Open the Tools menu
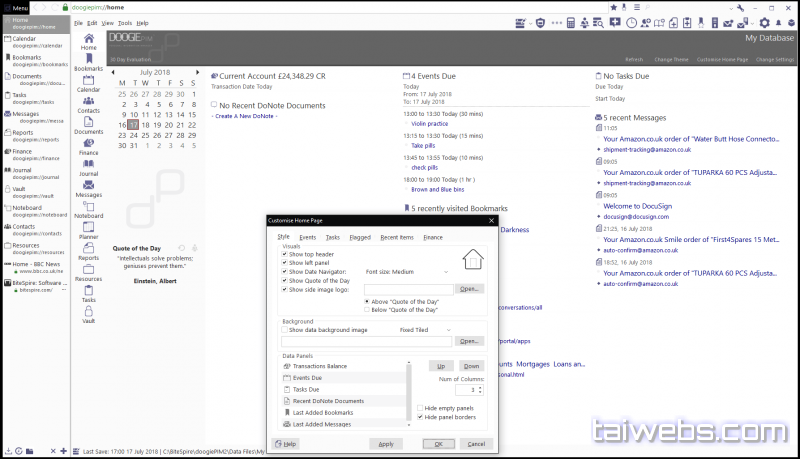This screenshot has width=800, height=459. (x=124, y=22)
